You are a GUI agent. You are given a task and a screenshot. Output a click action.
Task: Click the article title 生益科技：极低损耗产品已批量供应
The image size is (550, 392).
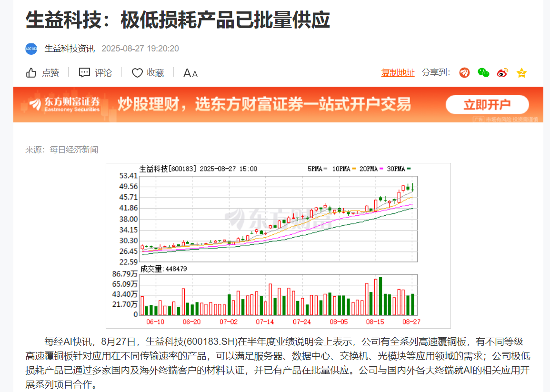(x=178, y=20)
